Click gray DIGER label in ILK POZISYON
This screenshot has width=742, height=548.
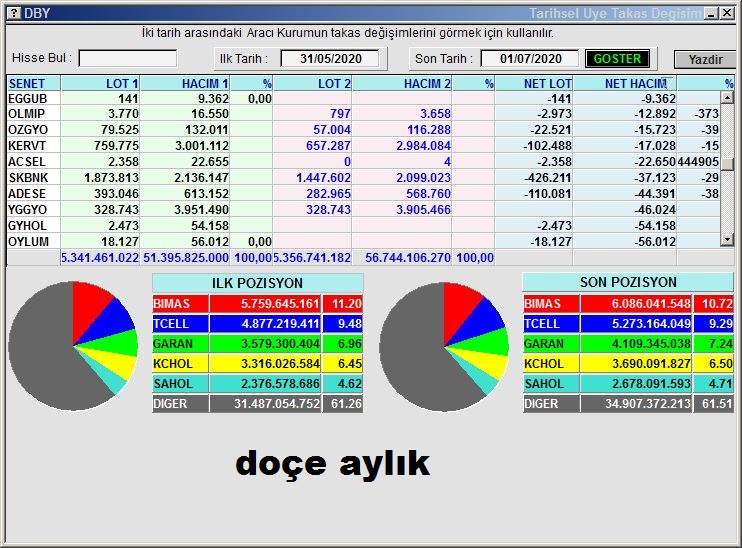(x=180, y=404)
